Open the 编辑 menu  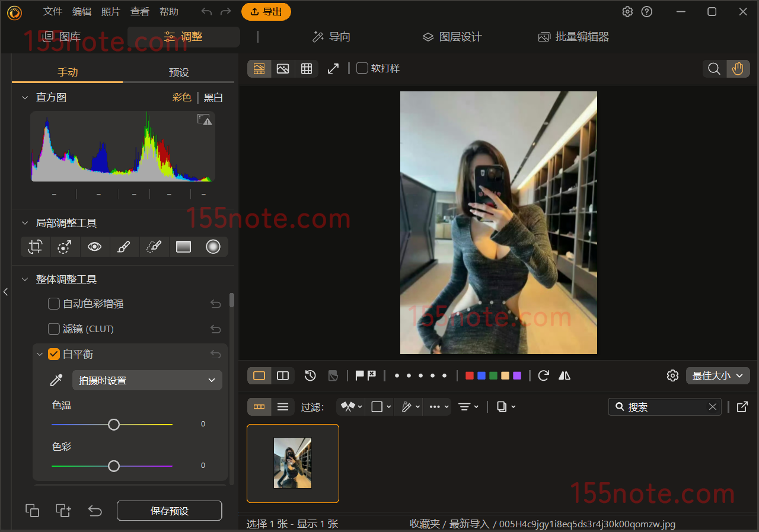82,12
